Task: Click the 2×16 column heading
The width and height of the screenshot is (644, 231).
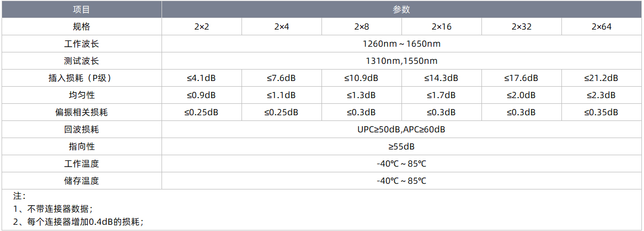Action: pos(441,26)
